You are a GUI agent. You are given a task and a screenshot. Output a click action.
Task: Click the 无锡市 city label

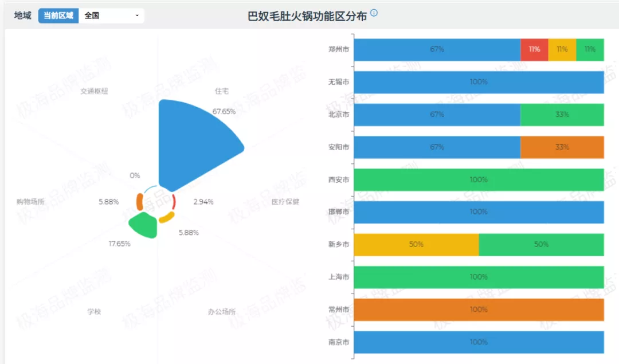(x=339, y=82)
